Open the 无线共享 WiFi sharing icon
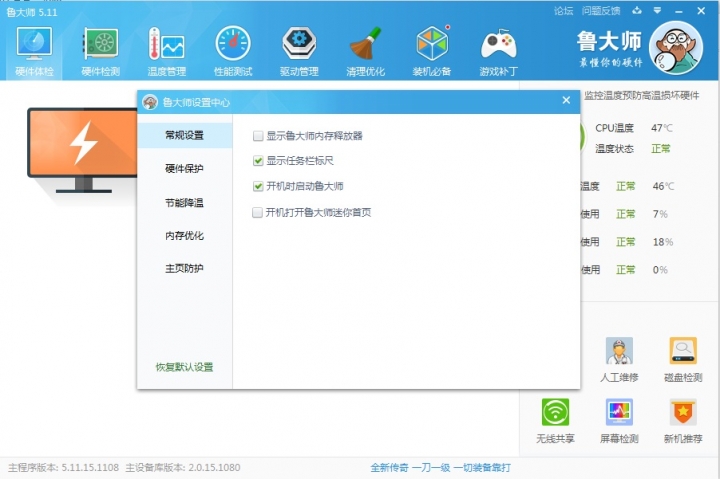 (555, 412)
